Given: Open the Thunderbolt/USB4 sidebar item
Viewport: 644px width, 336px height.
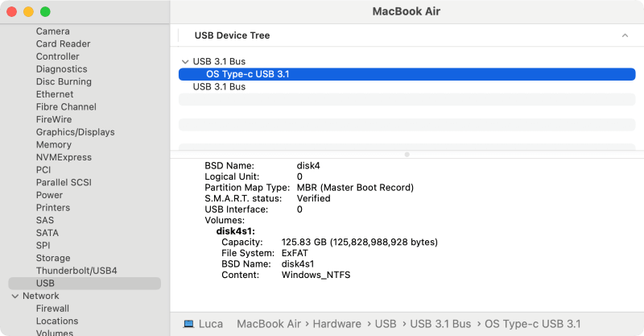Looking at the screenshot, I should (x=76, y=271).
